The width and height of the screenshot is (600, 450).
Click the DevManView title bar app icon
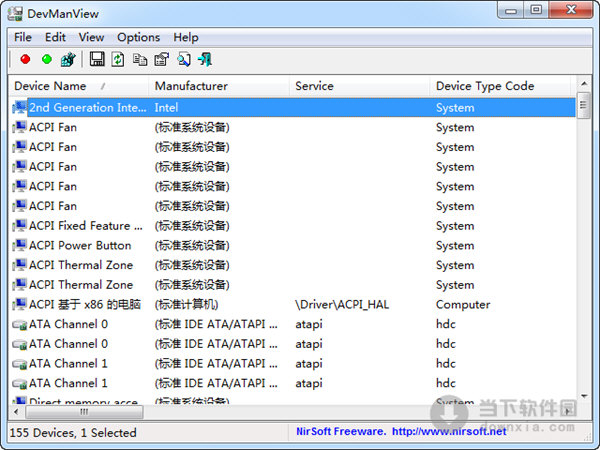[15, 14]
